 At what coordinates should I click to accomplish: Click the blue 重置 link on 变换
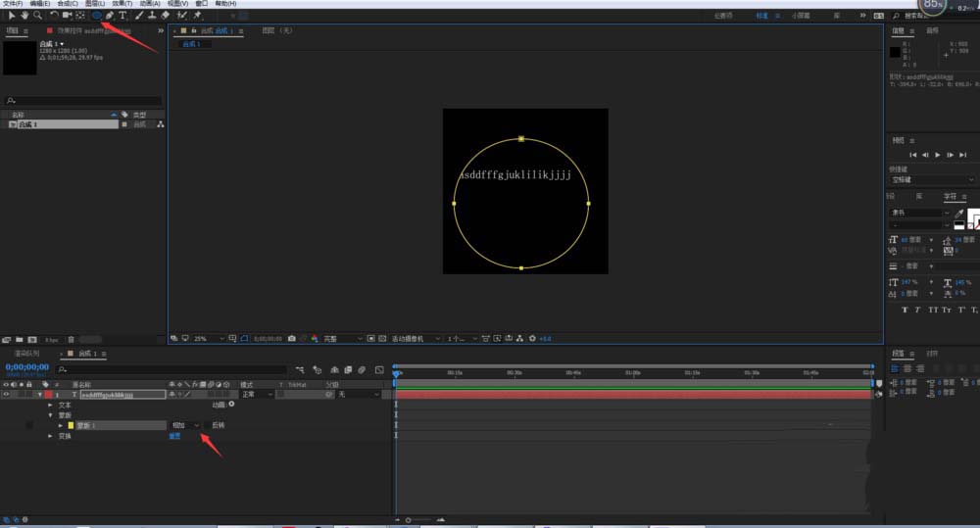point(174,436)
